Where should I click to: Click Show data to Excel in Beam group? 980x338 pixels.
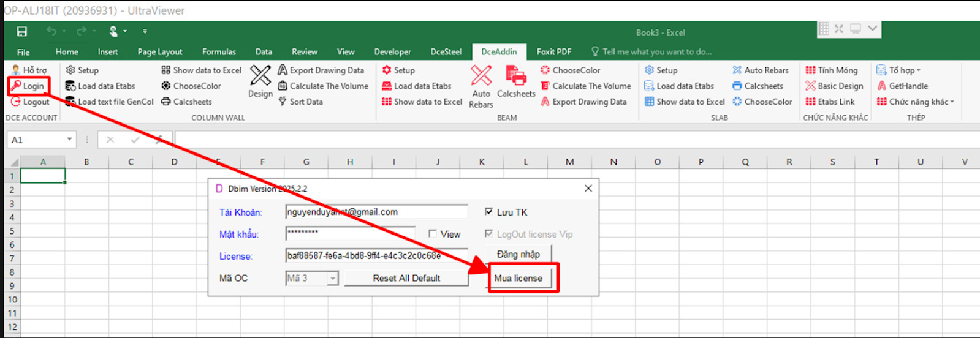pyautogui.click(x=422, y=102)
